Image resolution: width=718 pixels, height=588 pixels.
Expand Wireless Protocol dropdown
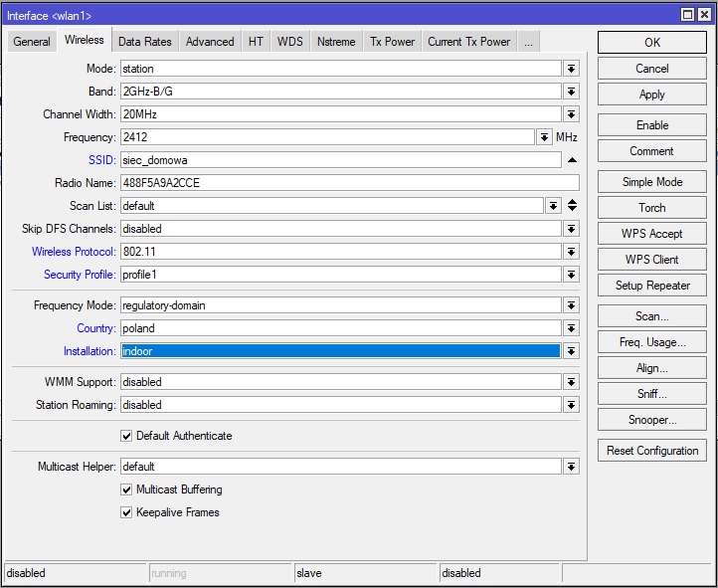click(x=571, y=252)
